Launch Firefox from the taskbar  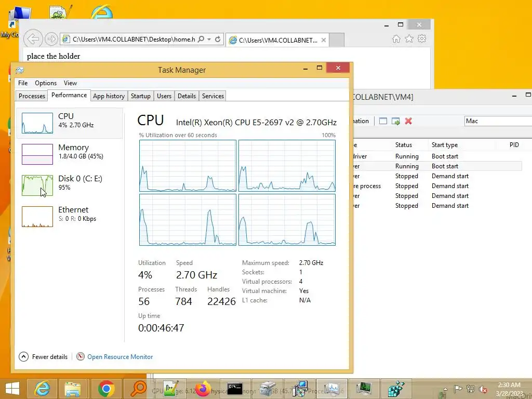coord(203,389)
